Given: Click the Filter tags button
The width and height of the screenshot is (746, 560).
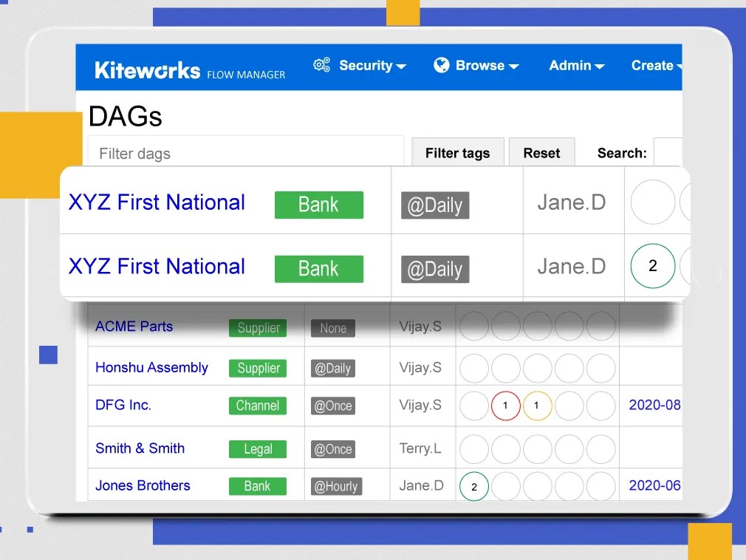Looking at the screenshot, I should 458,153.
